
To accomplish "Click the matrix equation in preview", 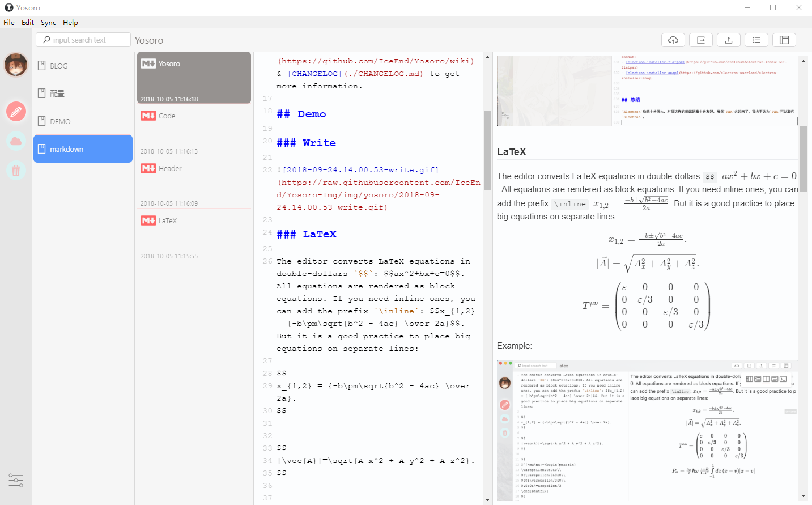I will point(647,305).
